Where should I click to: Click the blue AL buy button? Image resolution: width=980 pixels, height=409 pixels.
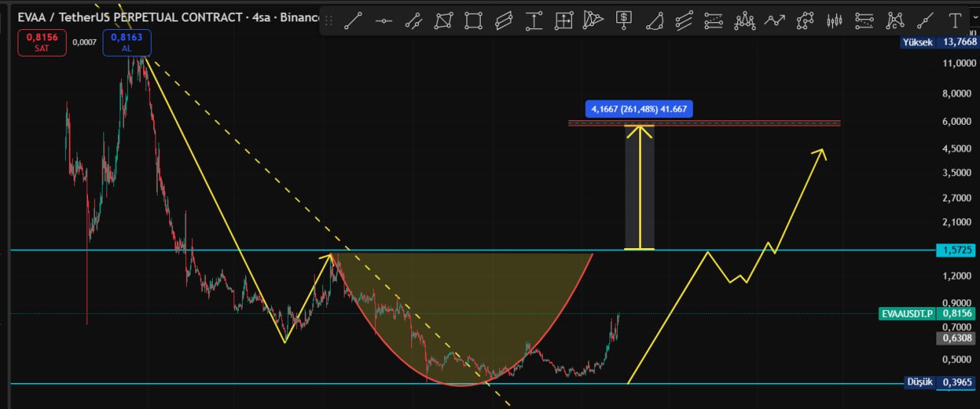click(126, 41)
